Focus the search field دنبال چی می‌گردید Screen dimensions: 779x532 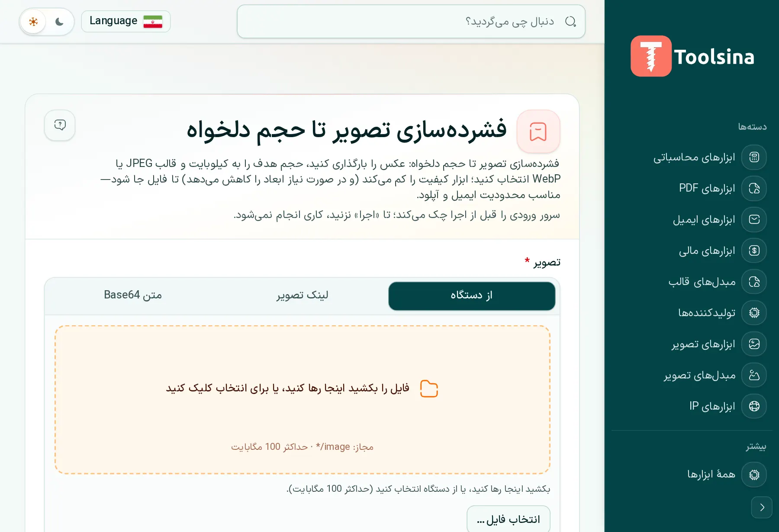coord(411,22)
